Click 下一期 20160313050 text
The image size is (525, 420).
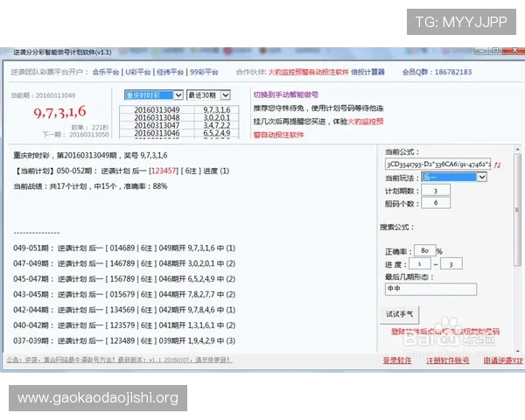point(75,134)
